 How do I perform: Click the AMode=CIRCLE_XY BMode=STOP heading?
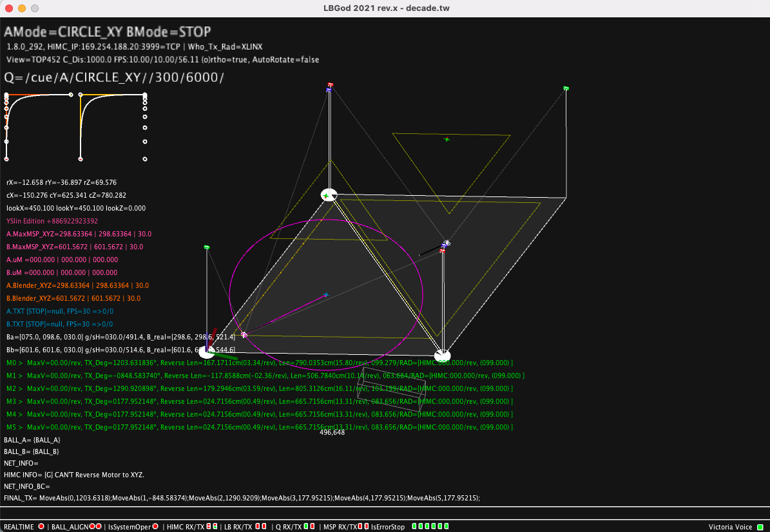tap(108, 32)
